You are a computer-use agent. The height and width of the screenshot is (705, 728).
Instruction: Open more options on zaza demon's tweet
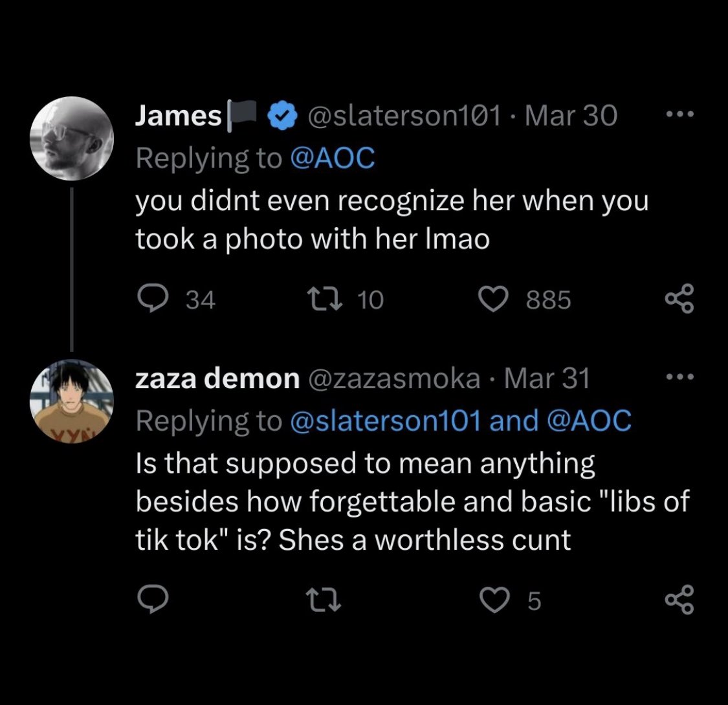tap(679, 377)
